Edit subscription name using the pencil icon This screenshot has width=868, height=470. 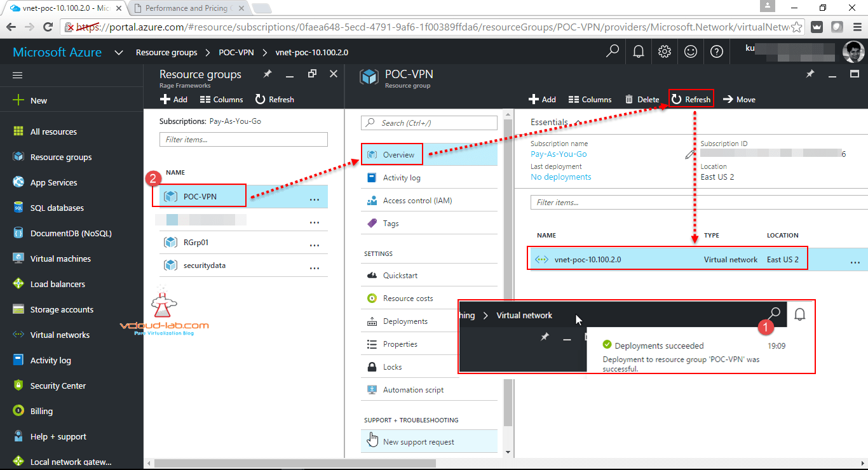pos(690,154)
